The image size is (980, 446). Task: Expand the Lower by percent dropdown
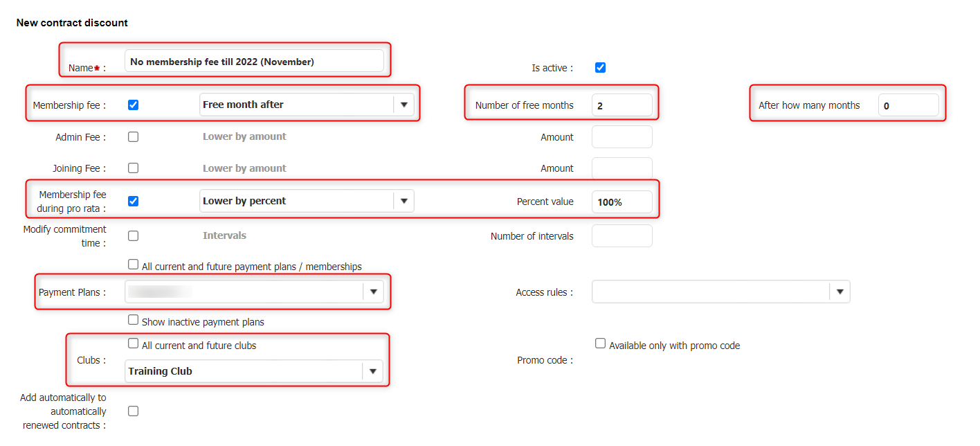point(403,202)
